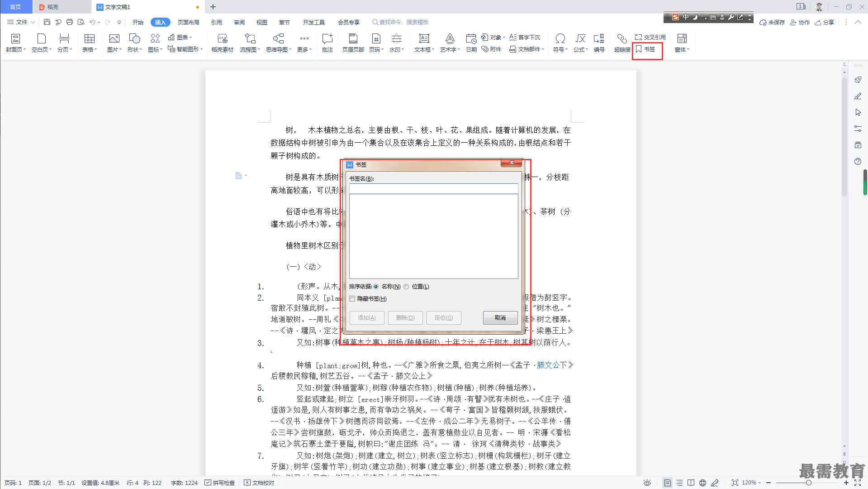This screenshot has height=489, width=868.
Task: Click the zoom in plus button
Action: [846, 483]
